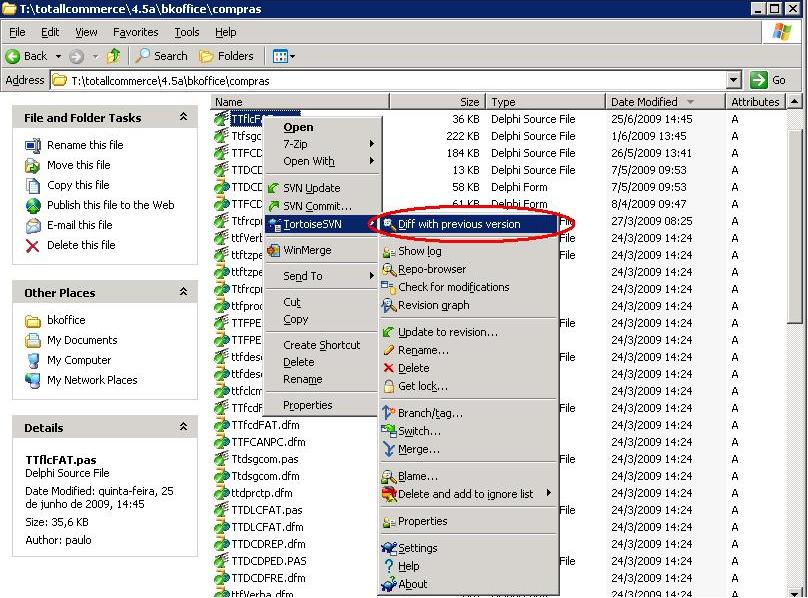Select SVN Commit... in context menu
The image size is (808, 598).
point(317,206)
